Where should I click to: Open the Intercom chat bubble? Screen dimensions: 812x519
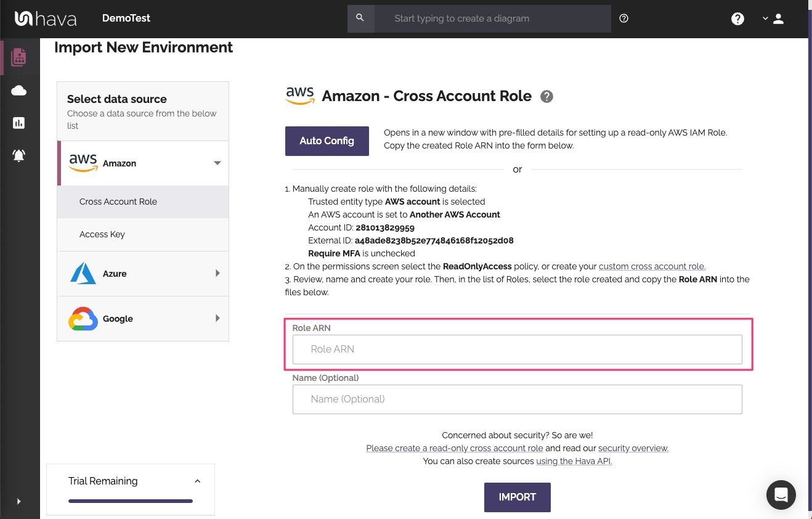pyautogui.click(x=781, y=495)
